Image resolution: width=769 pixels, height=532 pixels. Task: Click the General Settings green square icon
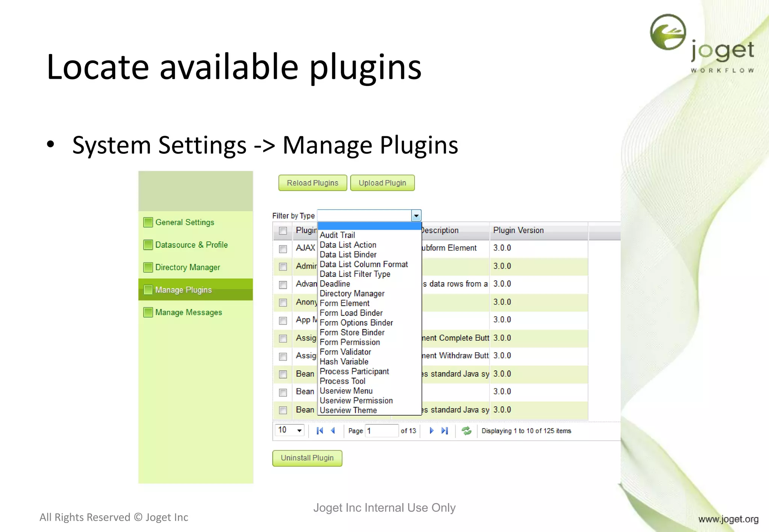(x=148, y=222)
